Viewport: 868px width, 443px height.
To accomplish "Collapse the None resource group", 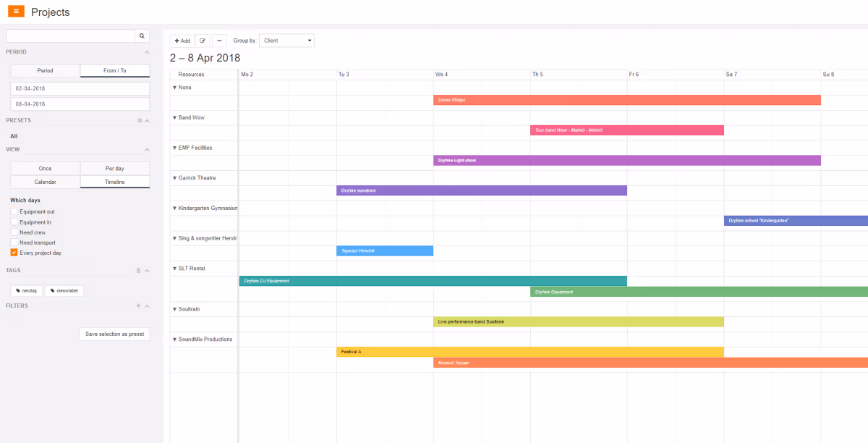I will coord(174,87).
